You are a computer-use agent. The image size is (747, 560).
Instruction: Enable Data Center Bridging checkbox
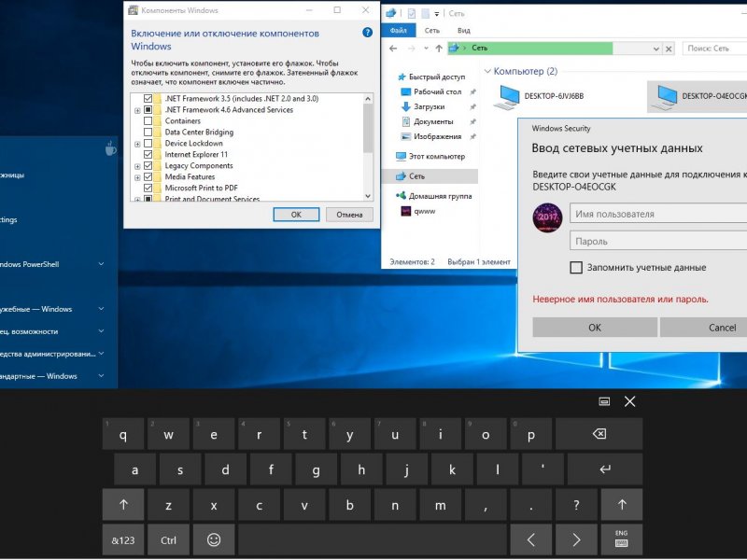click(x=148, y=132)
